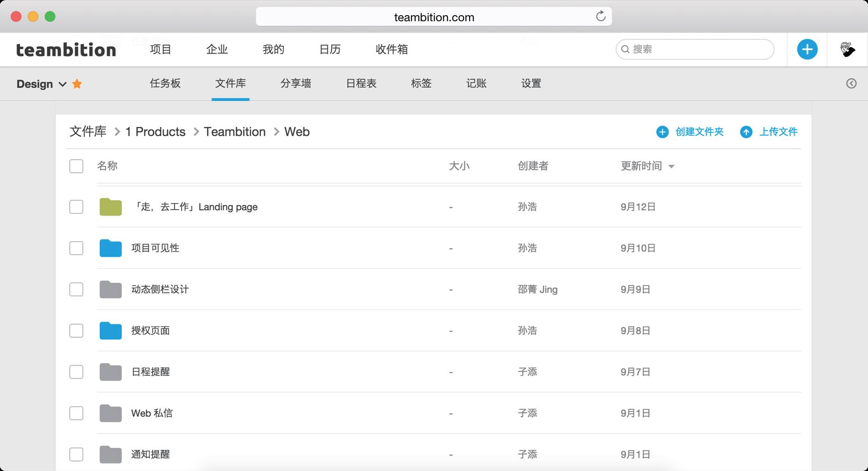868x471 pixels.
Task: Tick the Web 私信 row checkbox
Action: click(76, 413)
